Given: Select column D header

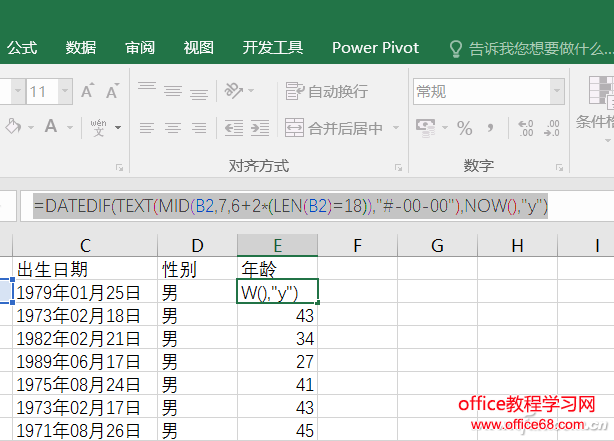Looking at the screenshot, I should [x=197, y=246].
